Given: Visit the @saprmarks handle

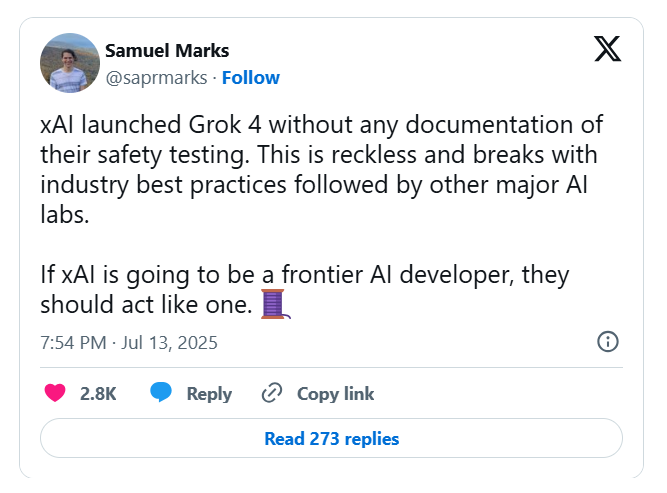Looking at the screenshot, I should [156, 78].
